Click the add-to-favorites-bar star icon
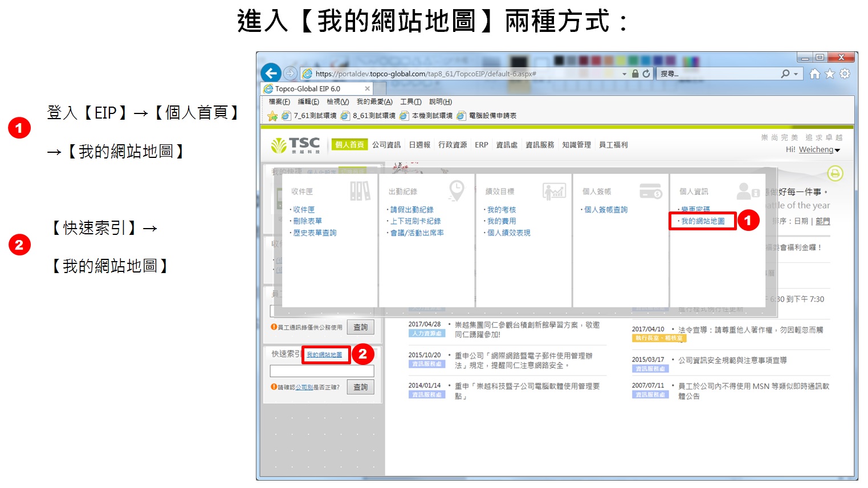Screen dimensions: 868x488 272,116
